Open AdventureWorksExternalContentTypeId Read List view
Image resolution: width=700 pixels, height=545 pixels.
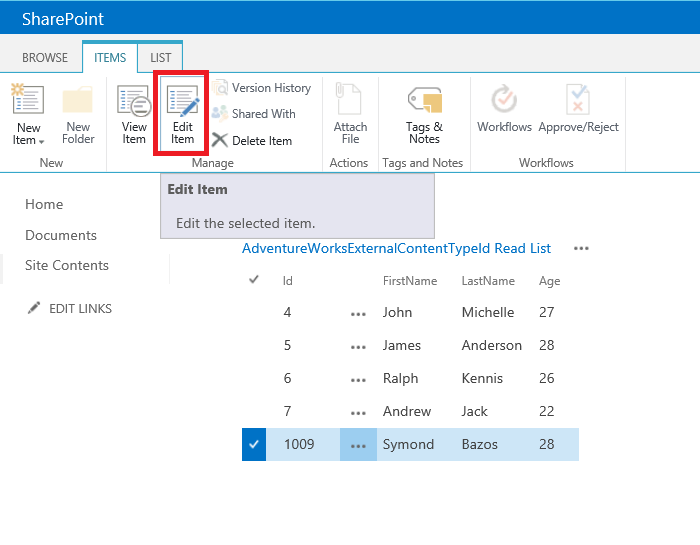point(396,248)
